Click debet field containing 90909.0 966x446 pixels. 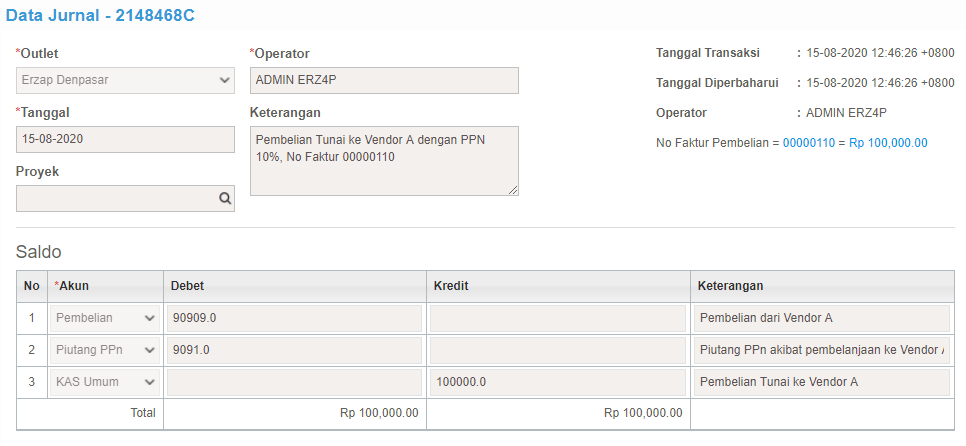(294, 318)
